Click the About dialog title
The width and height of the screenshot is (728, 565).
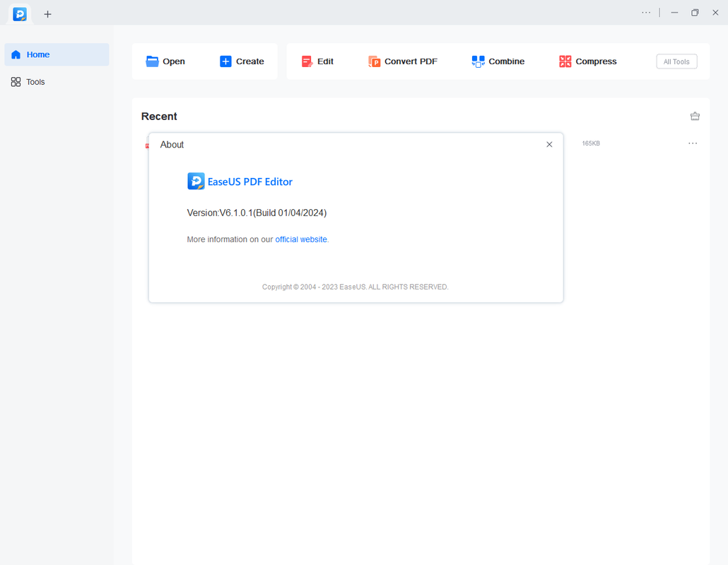pyautogui.click(x=172, y=145)
